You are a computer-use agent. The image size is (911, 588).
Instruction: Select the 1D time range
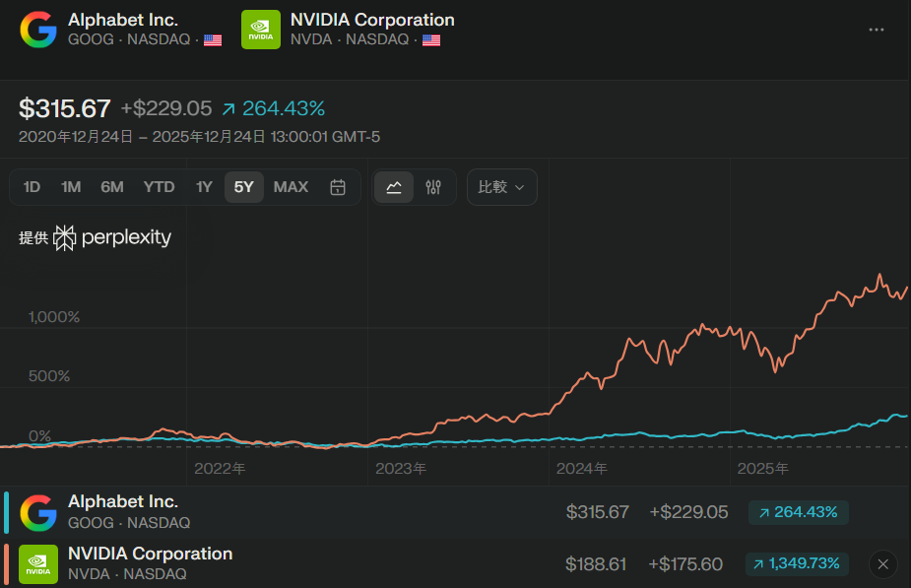[x=32, y=187]
